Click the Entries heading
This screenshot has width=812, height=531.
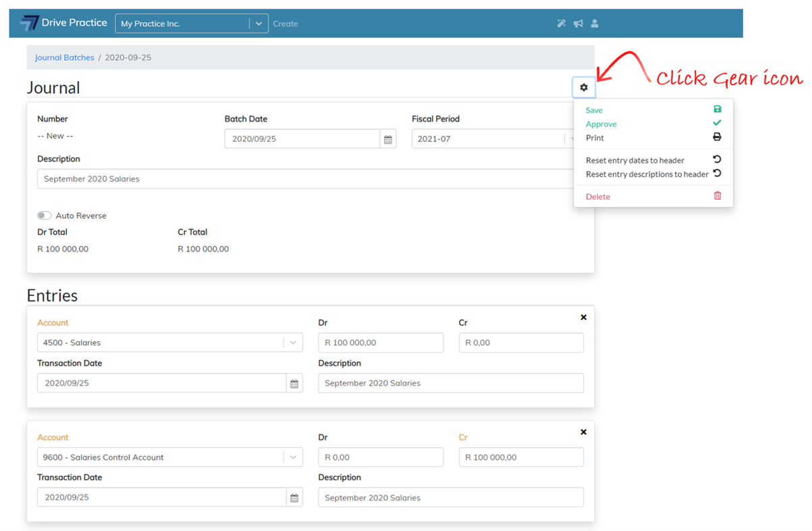[52, 295]
